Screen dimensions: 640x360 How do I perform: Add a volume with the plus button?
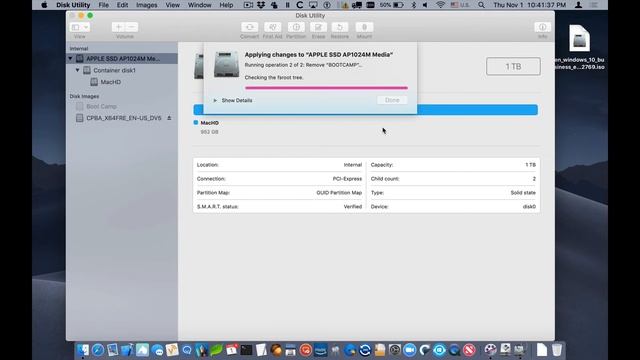coord(118,27)
